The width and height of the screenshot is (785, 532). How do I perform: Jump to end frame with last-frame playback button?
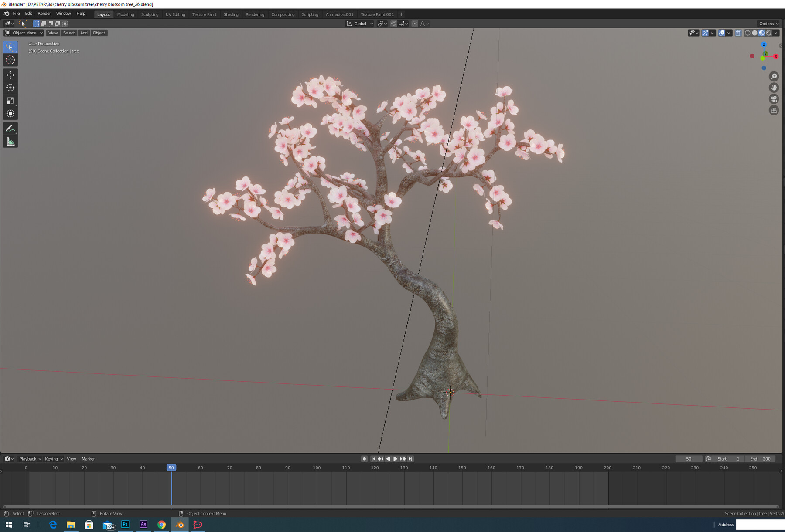click(410, 458)
